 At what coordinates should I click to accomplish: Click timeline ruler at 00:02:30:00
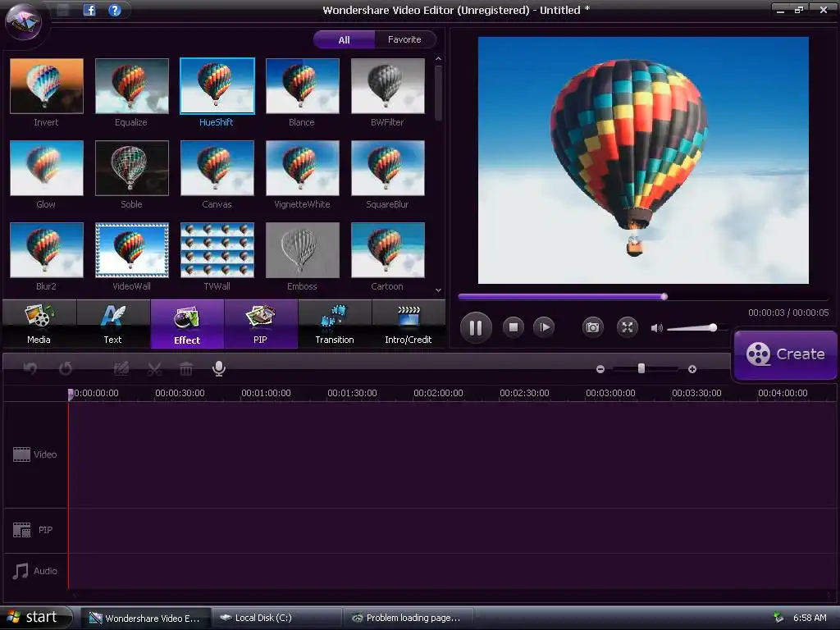click(x=524, y=393)
